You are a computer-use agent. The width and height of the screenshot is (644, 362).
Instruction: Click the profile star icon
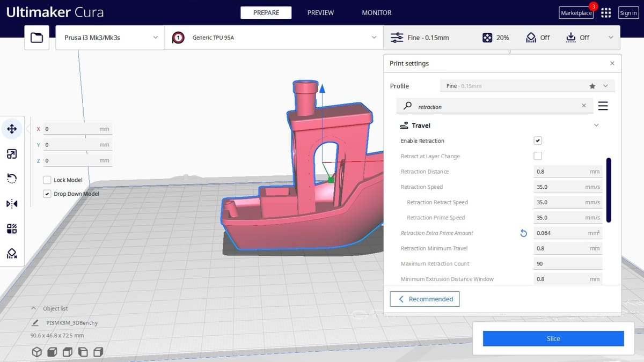coord(592,86)
